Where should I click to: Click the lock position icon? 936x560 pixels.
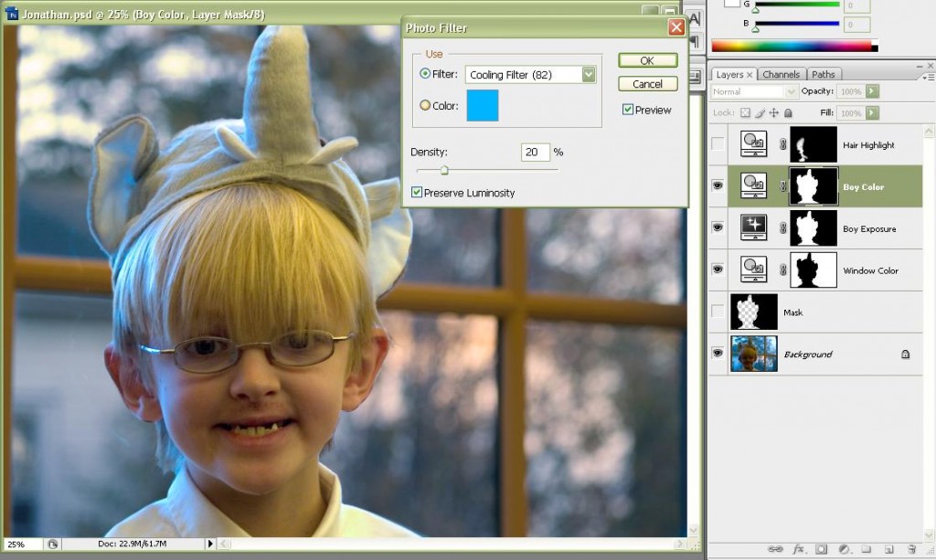pos(773,112)
